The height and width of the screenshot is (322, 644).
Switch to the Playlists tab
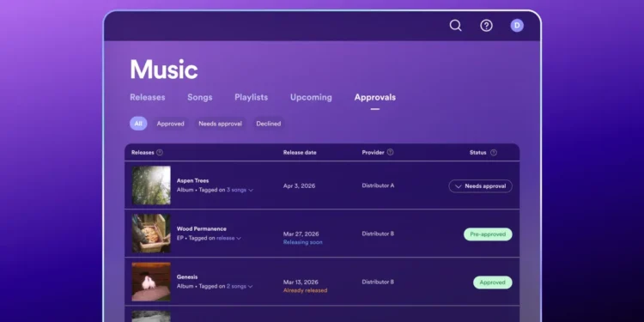251,97
